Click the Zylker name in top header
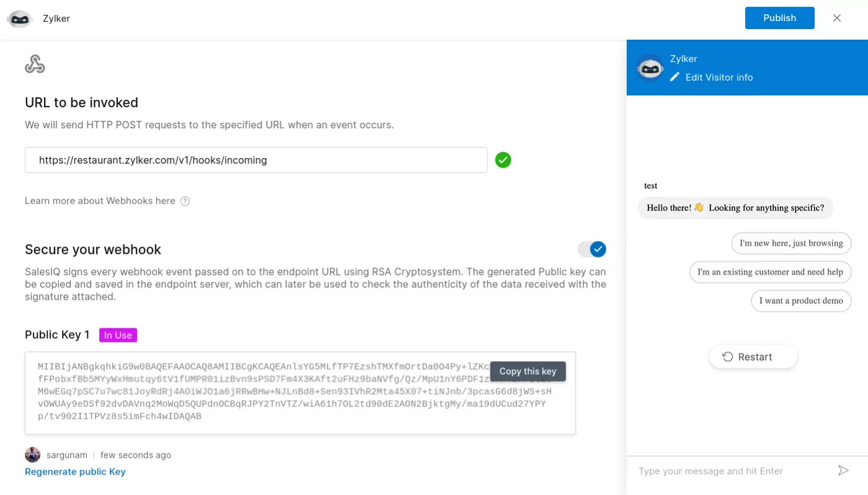 56,19
